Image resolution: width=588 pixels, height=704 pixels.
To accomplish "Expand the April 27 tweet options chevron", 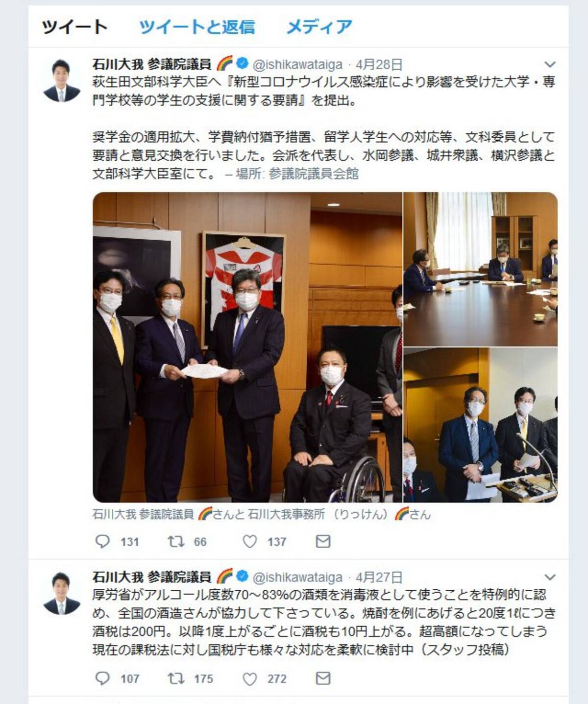I will pyautogui.click(x=550, y=577).
